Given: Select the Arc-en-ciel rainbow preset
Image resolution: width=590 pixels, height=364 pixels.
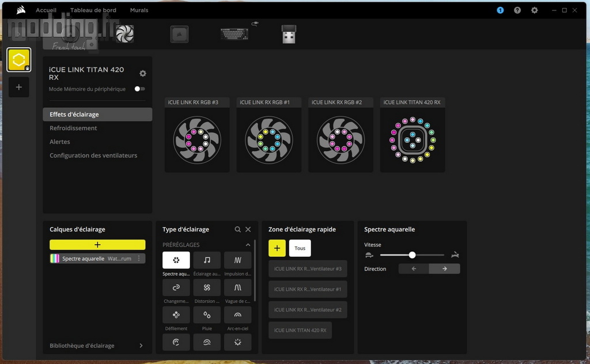Looking at the screenshot, I should point(237,314).
